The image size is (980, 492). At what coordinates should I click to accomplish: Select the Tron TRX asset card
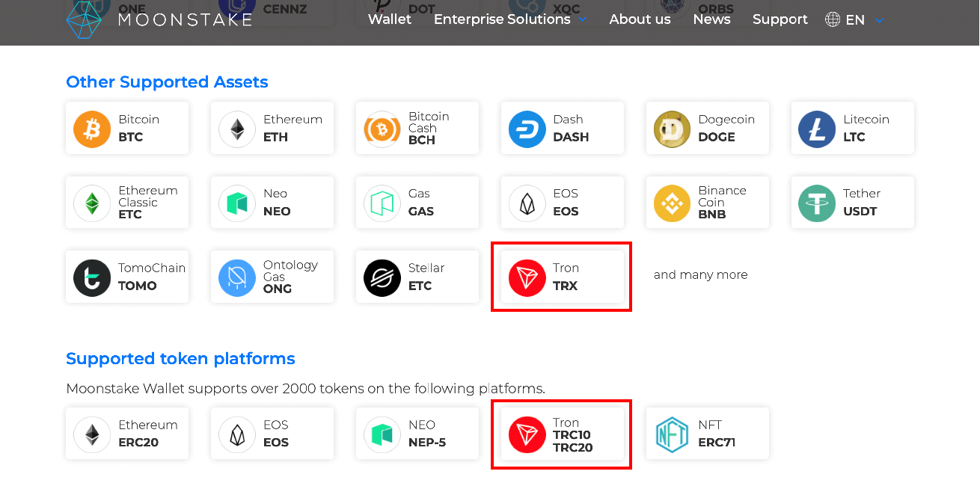click(x=562, y=277)
